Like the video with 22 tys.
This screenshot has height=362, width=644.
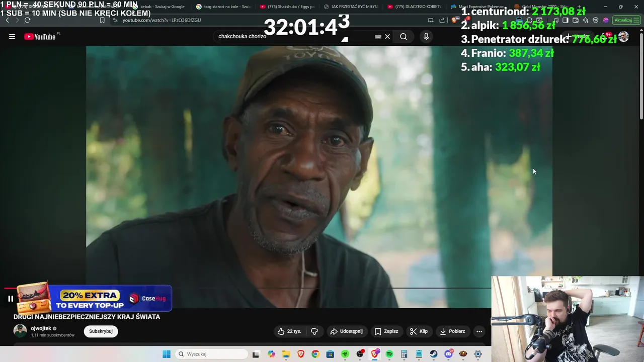pyautogui.click(x=289, y=331)
